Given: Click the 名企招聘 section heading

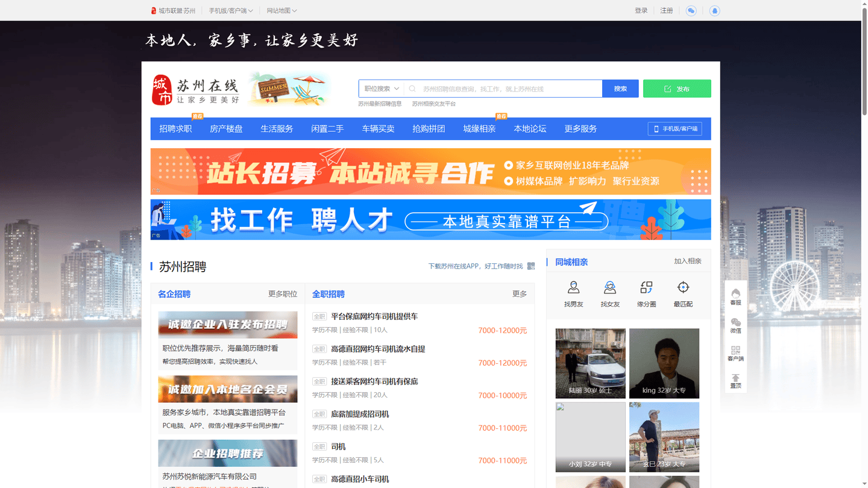Looking at the screenshot, I should click(174, 294).
